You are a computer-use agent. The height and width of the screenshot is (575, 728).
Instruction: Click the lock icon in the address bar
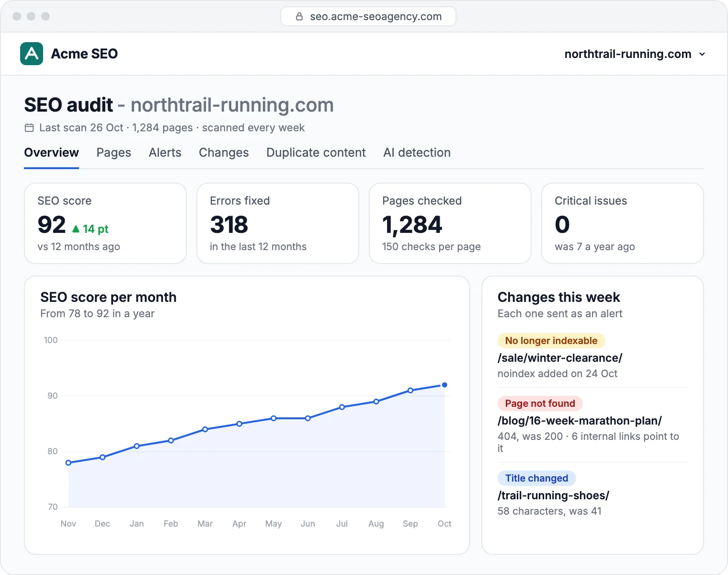click(x=299, y=16)
